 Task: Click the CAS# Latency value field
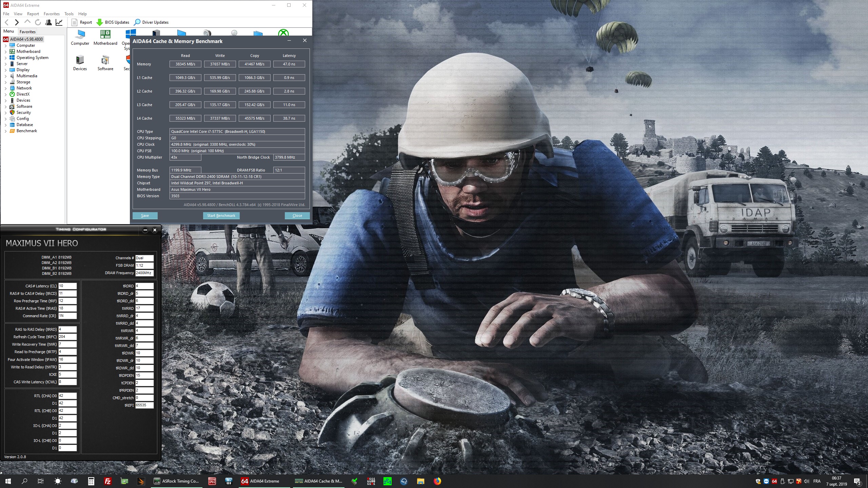tap(67, 286)
